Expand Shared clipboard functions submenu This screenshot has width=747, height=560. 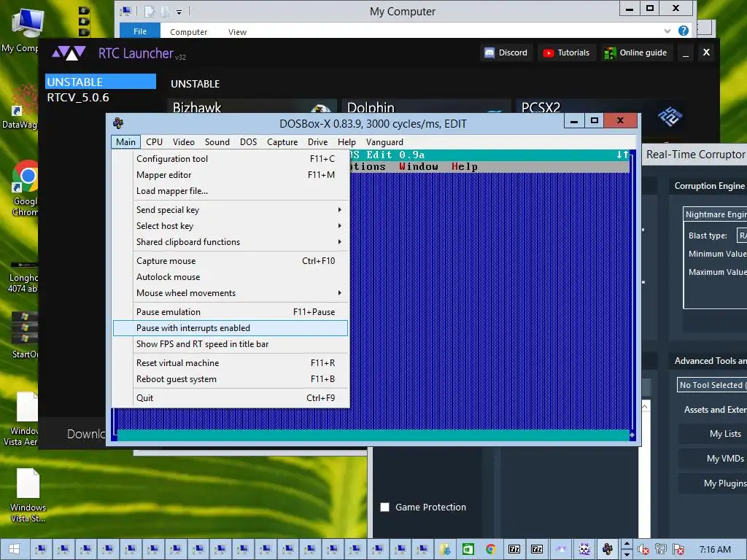tap(231, 242)
